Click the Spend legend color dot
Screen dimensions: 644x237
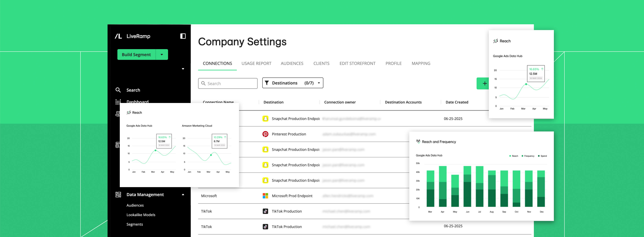point(539,156)
